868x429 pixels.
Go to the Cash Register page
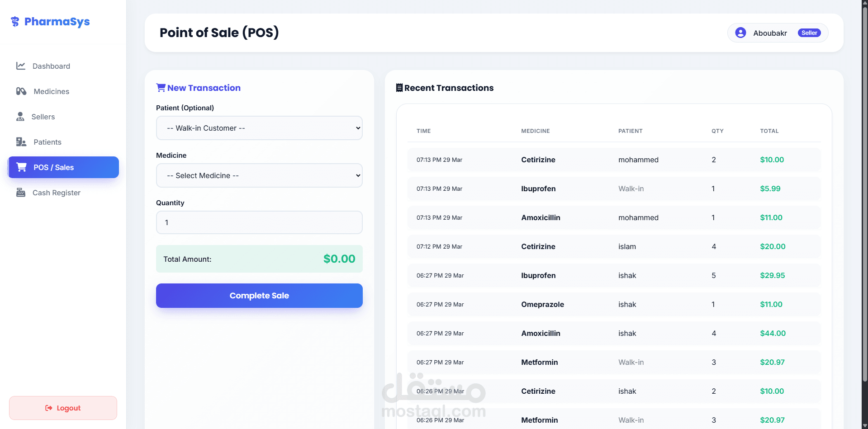[x=56, y=193]
